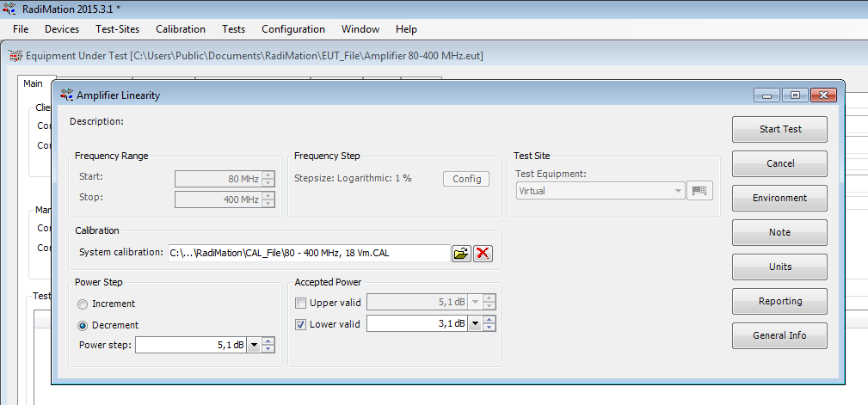
Task: Open test equipment configuration icon beside Virtual
Action: coord(699,191)
